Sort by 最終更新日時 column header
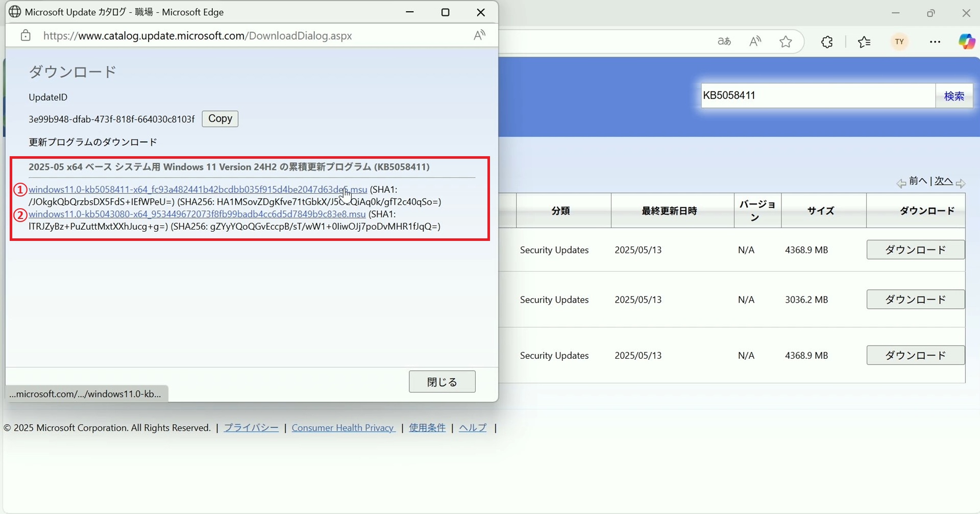The width and height of the screenshot is (980, 514). [x=669, y=211]
